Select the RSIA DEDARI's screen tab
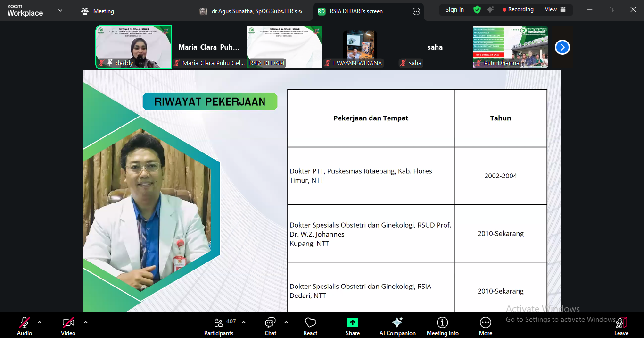644x338 pixels. pyautogui.click(x=356, y=11)
